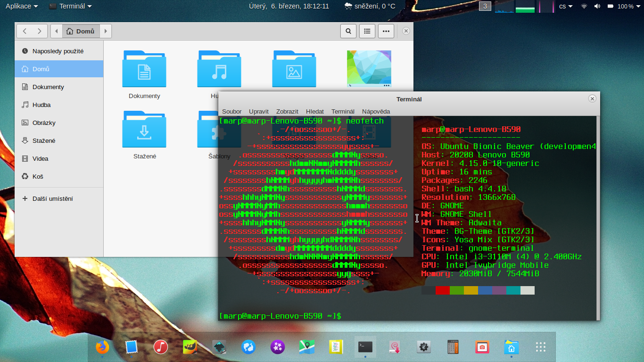Click the Domů path bar button
The height and width of the screenshot is (362, 644).
pos(81,31)
